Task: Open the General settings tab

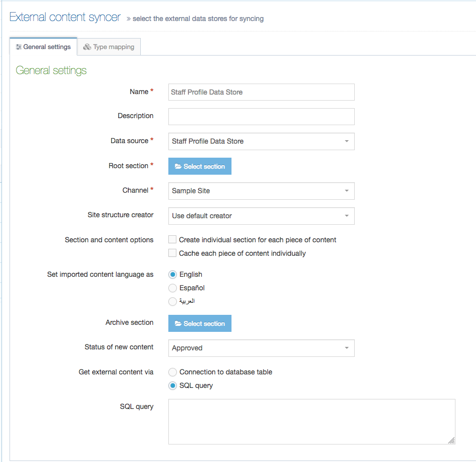Action: coord(44,47)
